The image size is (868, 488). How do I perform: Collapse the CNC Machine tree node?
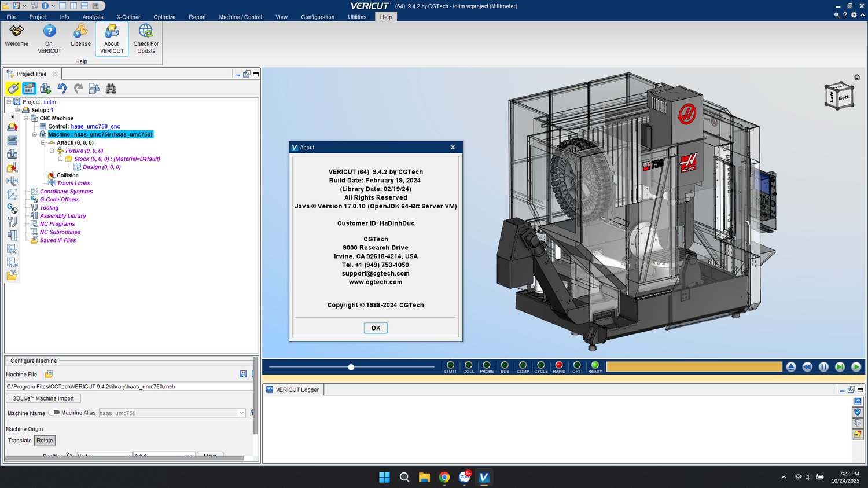26,118
